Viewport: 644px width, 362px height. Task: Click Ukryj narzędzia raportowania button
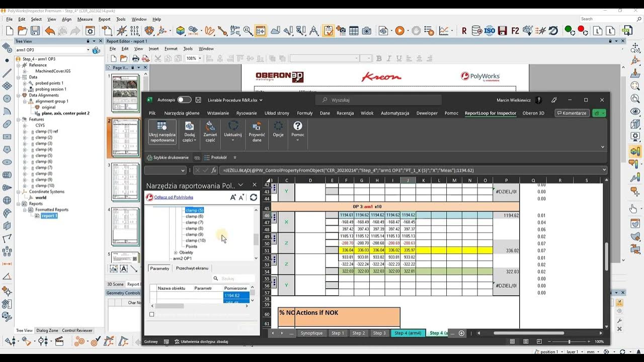click(x=162, y=131)
